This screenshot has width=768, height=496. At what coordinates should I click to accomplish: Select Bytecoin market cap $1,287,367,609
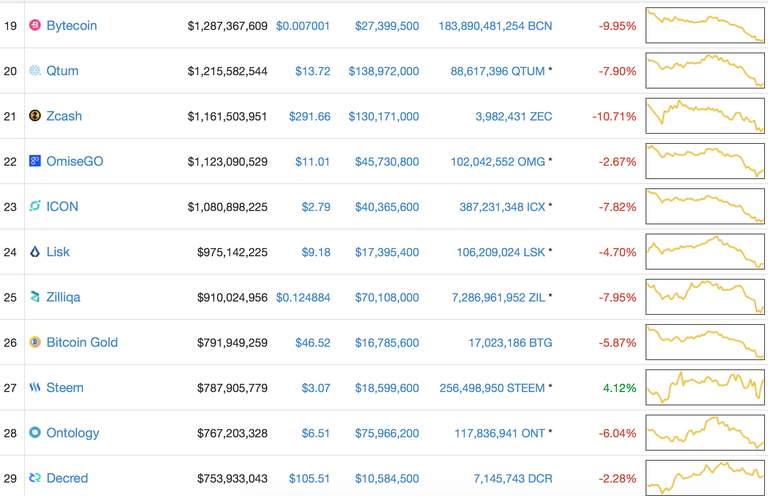tap(227, 26)
